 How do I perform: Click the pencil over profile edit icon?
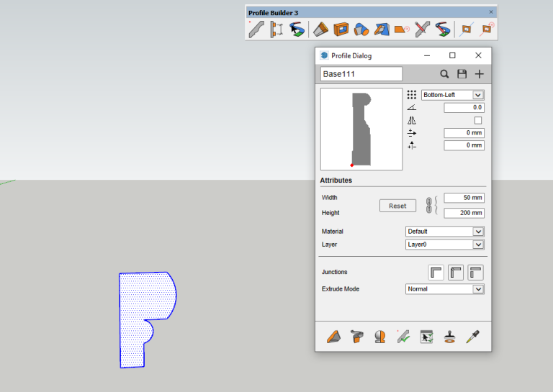[422, 29]
